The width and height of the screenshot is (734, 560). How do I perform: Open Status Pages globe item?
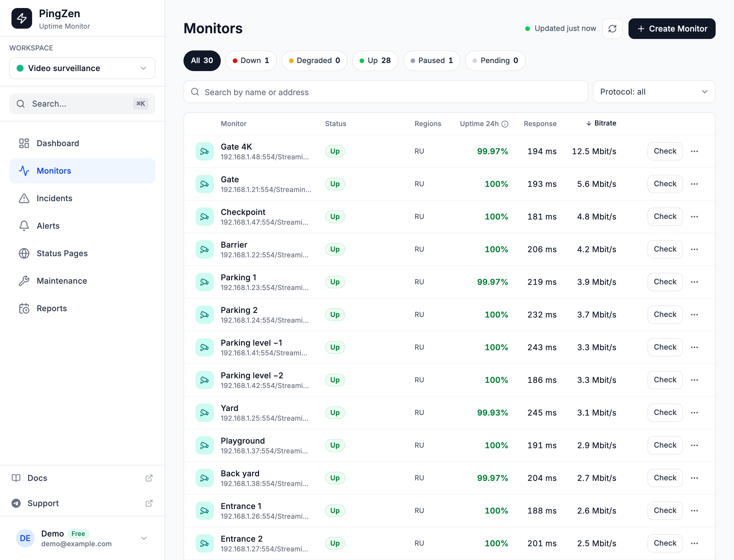(x=82, y=253)
